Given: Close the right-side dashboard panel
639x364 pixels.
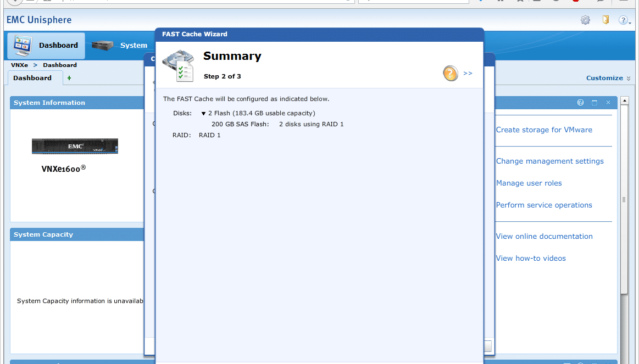Looking at the screenshot, I should [608, 103].
